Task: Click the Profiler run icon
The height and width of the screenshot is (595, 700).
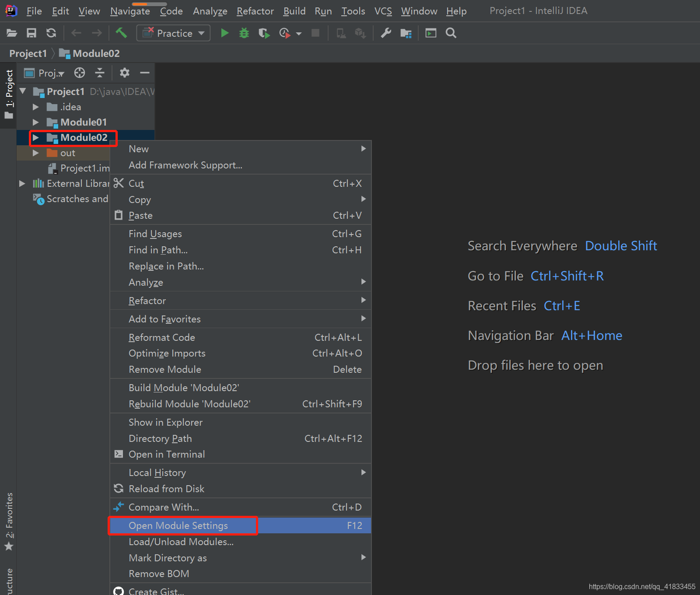Action: 285,33
